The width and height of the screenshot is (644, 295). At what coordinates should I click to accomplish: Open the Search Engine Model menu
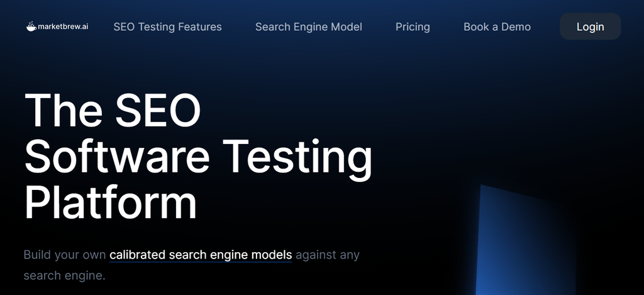[308, 27]
